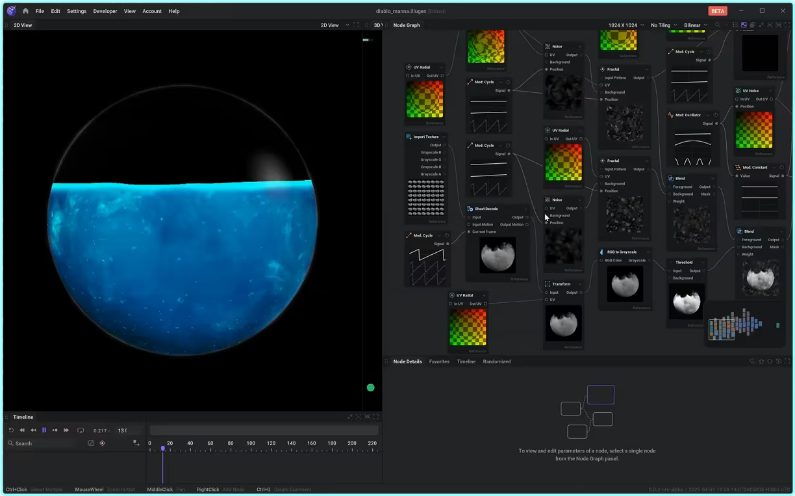Click the Mod. Constant node header icon

(x=738, y=167)
